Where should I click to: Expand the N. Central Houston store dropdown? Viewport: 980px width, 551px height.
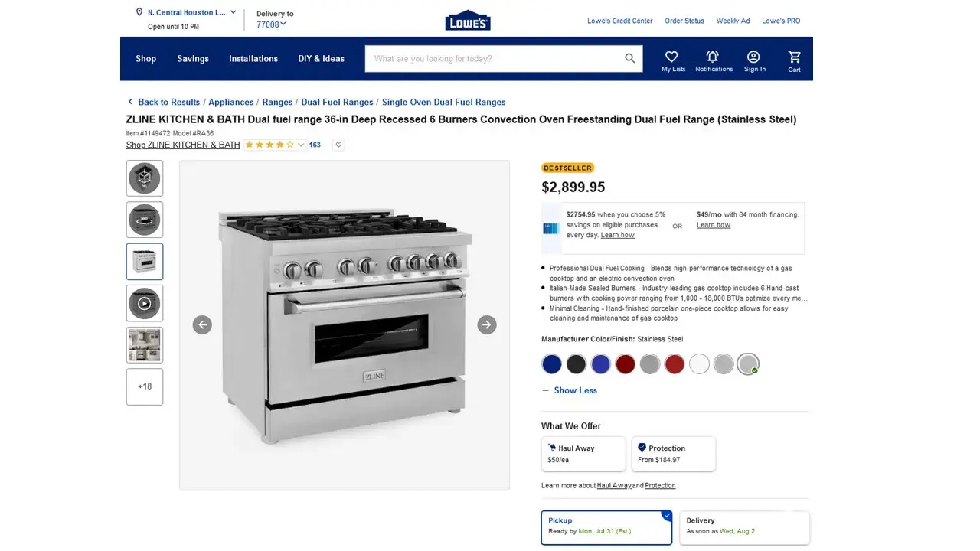click(x=186, y=12)
